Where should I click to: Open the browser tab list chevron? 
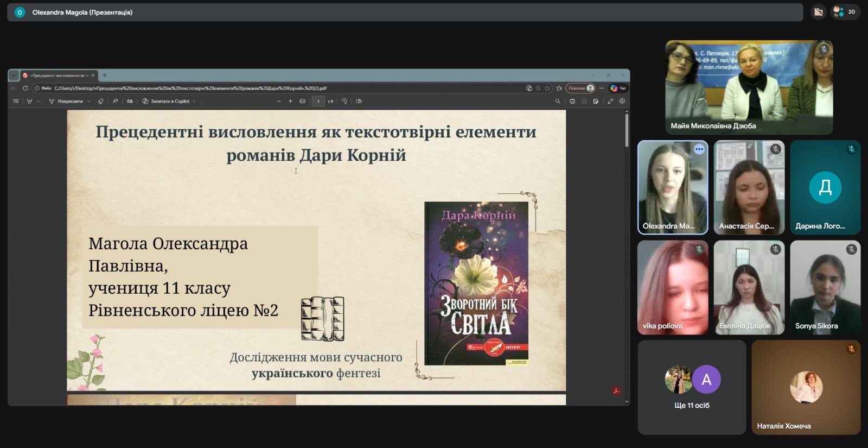point(14,75)
